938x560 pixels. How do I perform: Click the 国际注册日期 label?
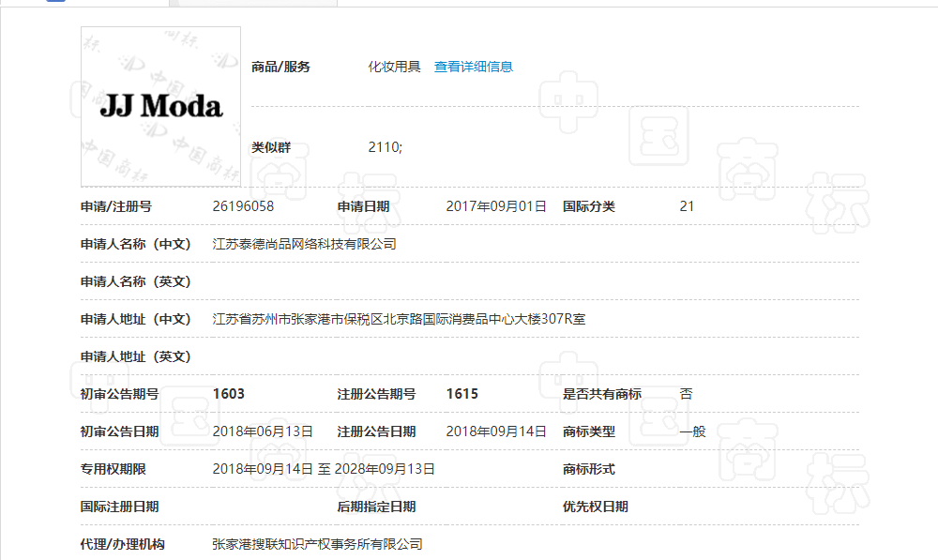120,507
